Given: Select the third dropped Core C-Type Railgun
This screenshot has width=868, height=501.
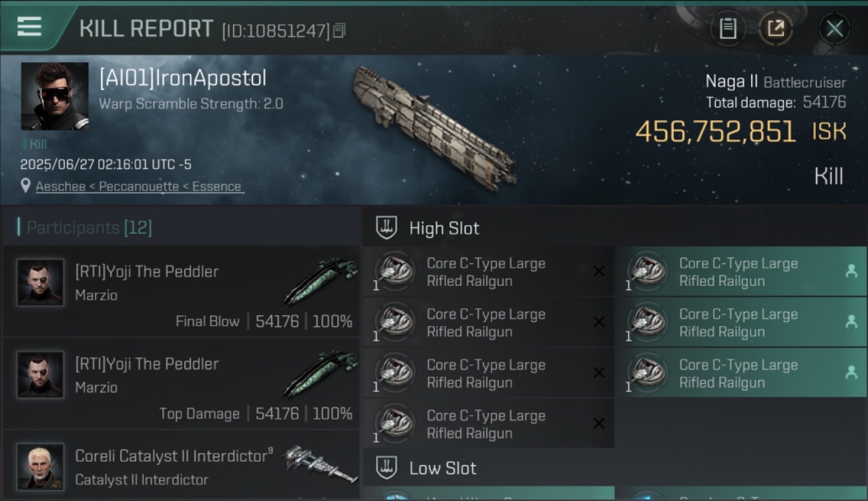Looking at the screenshot, I should [x=741, y=373].
